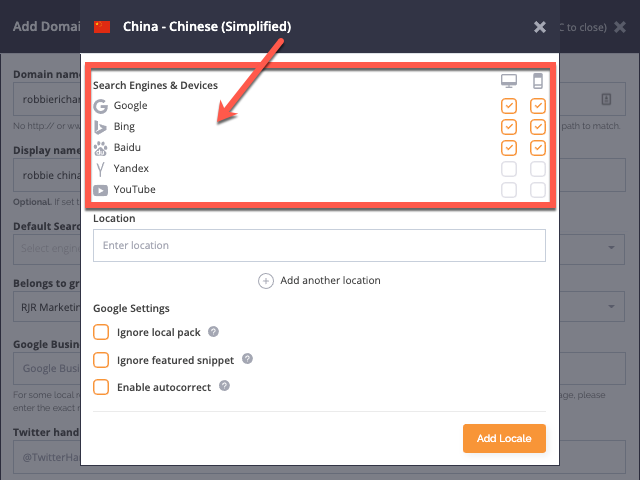Click the help icon beside Ignore featured snippet
This screenshot has height=480, width=640.
247,359
